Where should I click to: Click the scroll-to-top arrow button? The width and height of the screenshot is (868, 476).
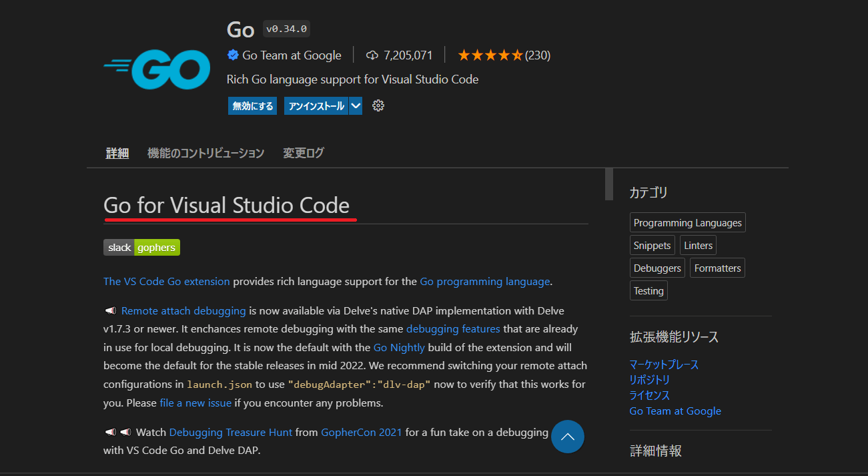point(568,437)
